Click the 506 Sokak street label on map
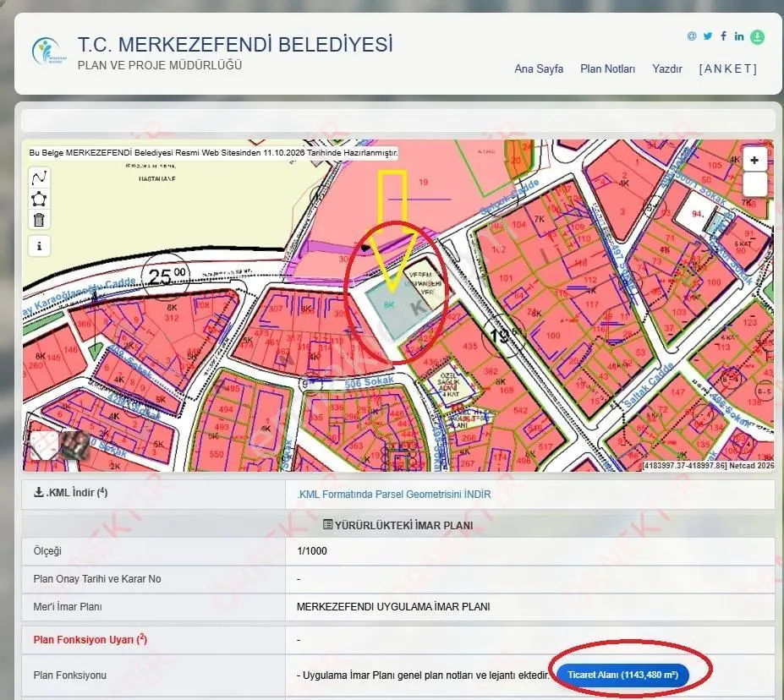The image size is (784, 700). pyautogui.click(x=370, y=382)
